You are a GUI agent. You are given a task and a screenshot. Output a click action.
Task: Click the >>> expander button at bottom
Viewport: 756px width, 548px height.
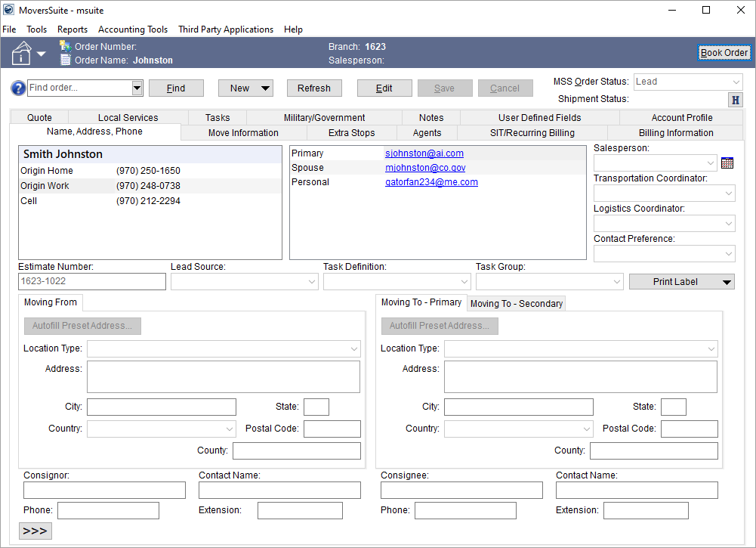tap(35, 531)
